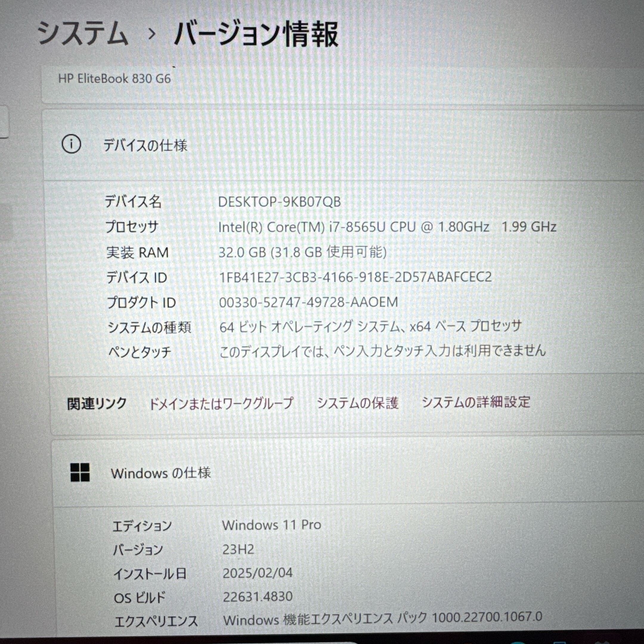Click the デバイス ID value text
The height and width of the screenshot is (644, 644).
[x=355, y=277]
